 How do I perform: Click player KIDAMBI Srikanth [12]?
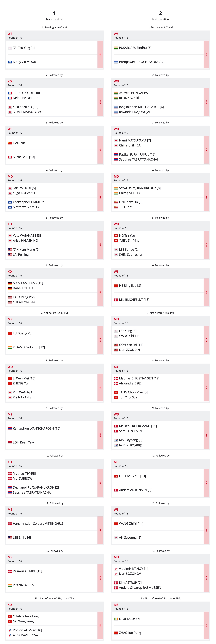[x=29, y=347]
